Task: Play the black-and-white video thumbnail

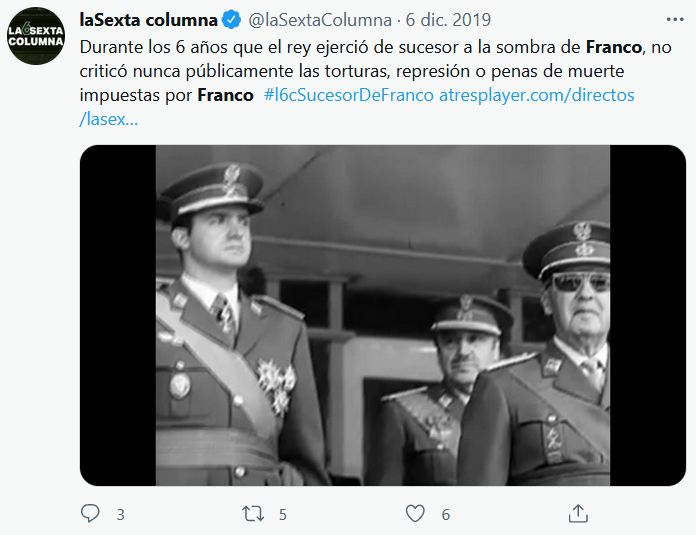Action: pos(383,315)
